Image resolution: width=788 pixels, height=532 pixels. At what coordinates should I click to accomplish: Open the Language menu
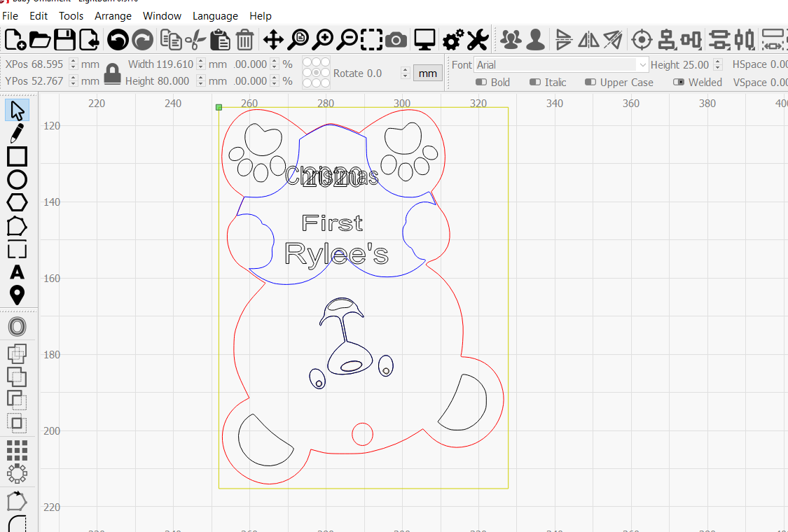coord(215,16)
